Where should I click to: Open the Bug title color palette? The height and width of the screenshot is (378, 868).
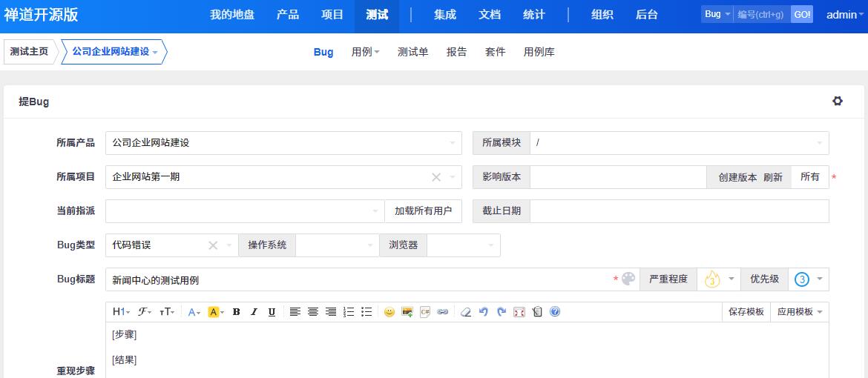(628, 279)
